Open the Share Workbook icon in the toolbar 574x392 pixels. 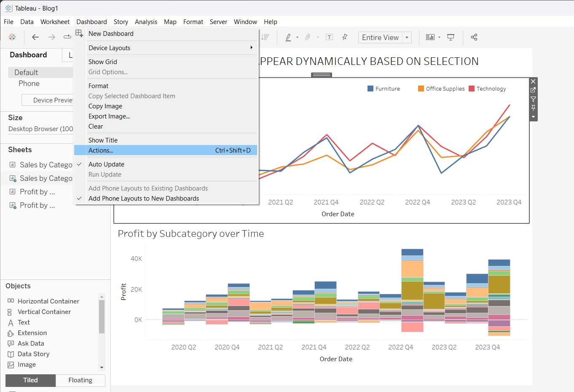(x=474, y=37)
